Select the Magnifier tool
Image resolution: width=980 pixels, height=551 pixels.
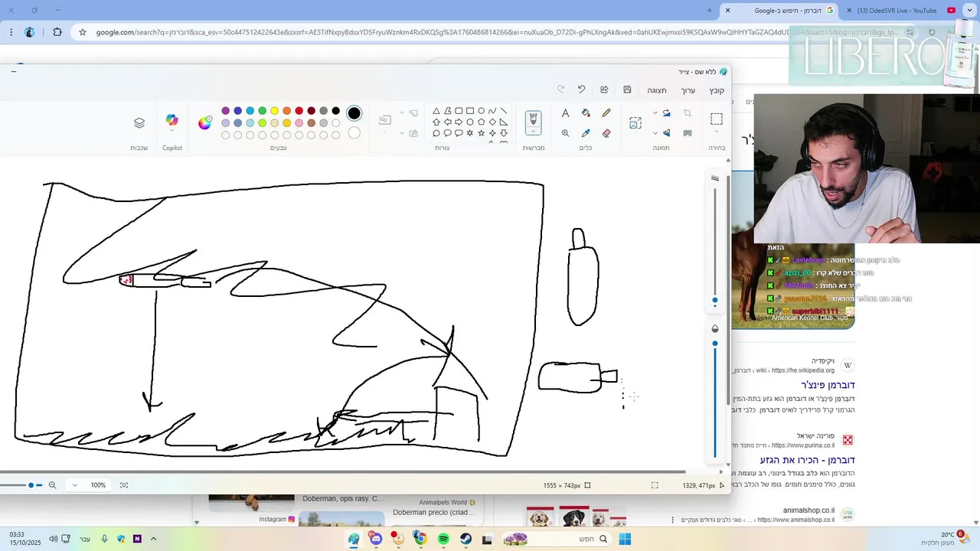coord(565,133)
